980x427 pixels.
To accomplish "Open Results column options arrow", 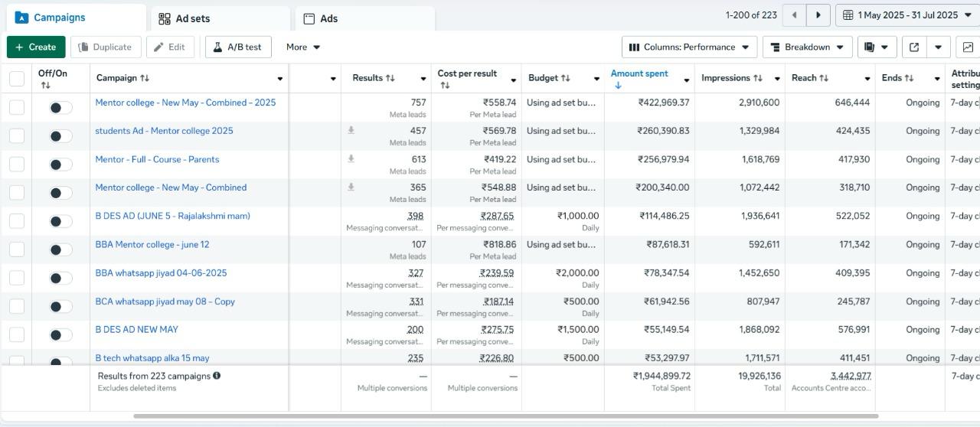I will (423, 78).
